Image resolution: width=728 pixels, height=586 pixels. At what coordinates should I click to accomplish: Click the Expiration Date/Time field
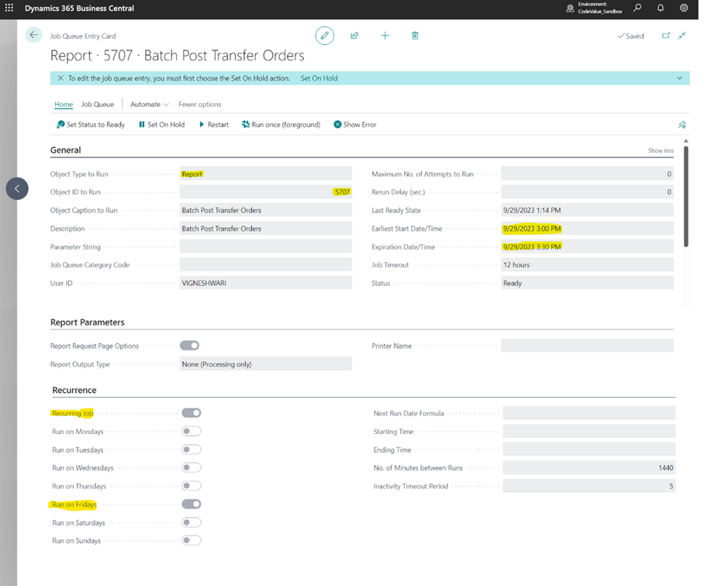587,246
